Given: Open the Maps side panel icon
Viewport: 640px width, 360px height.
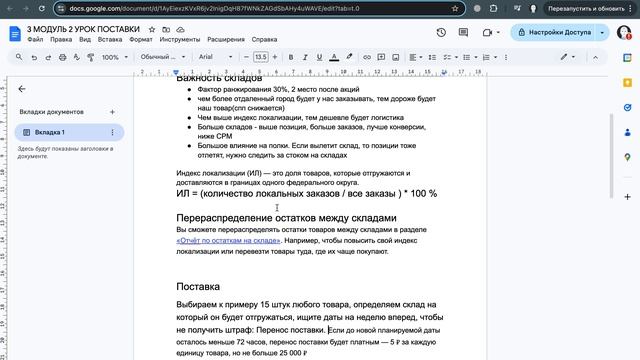Looking at the screenshot, I should [627, 157].
